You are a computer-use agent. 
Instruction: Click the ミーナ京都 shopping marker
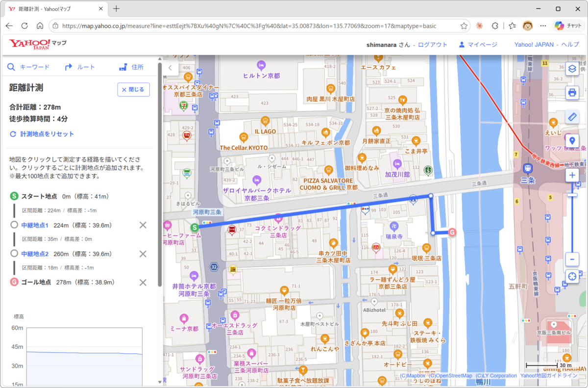184,318
